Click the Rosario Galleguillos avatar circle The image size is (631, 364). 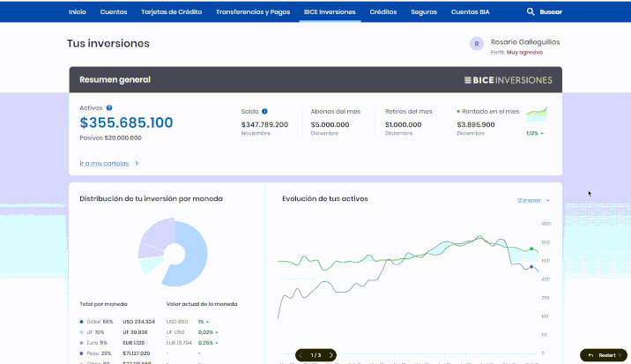click(x=477, y=44)
